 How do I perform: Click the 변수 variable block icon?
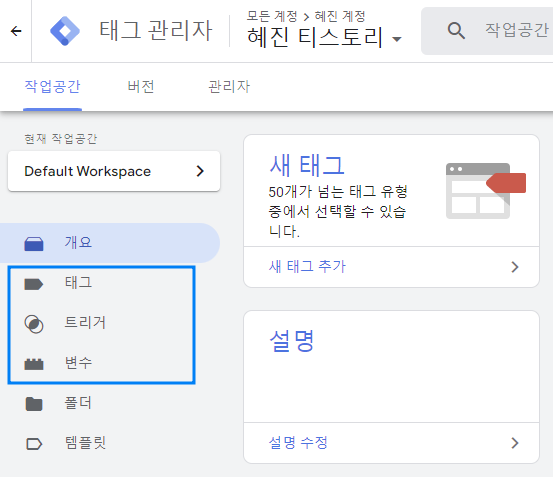(34, 364)
